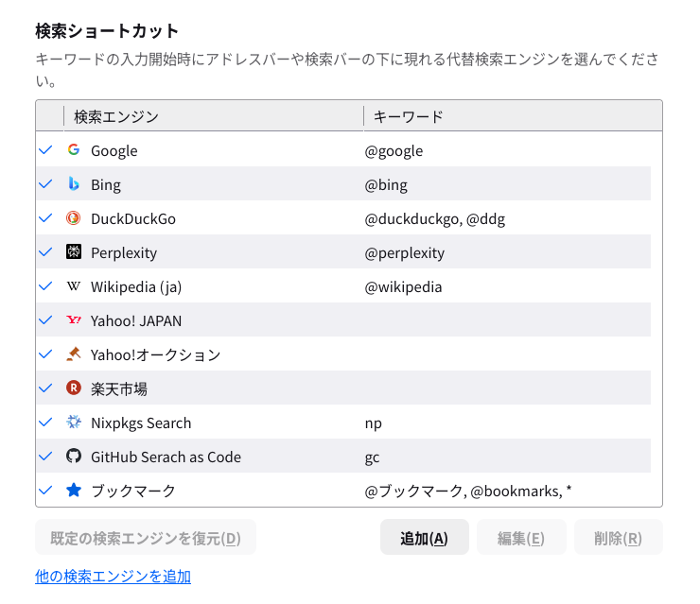Select the Nixpkgs Search snowflake icon
The width and height of the screenshot is (700, 604).
(74, 422)
